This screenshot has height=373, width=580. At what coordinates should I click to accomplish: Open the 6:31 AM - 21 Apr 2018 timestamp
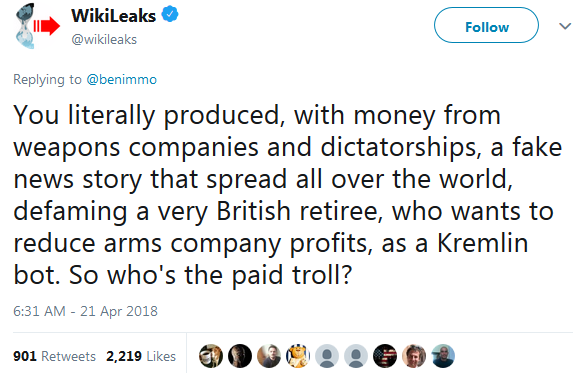coord(85,311)
